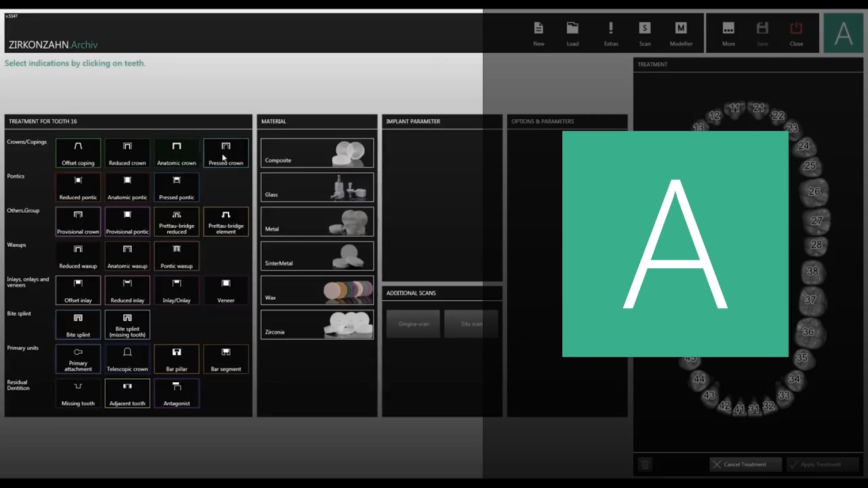868x488 pixels.
Task: Select tooth 36 on the dental chart
Action: coord(808,332)
